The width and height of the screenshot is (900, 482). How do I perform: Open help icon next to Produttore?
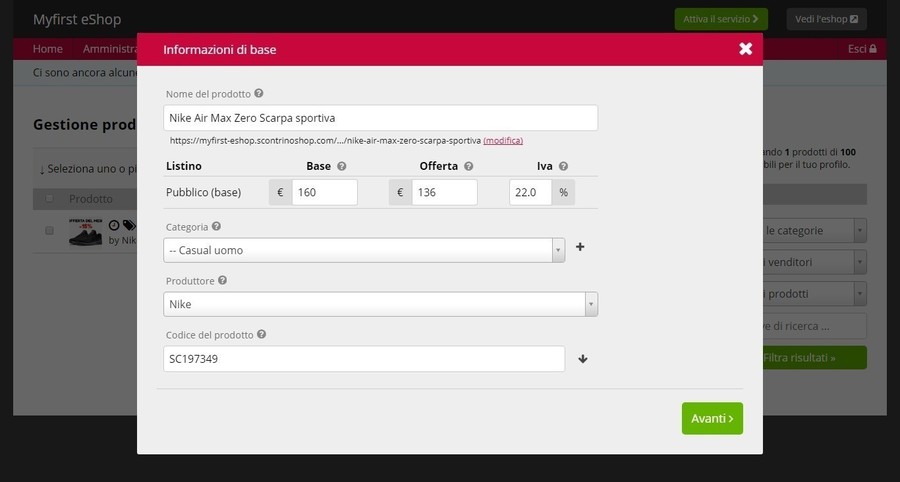(x=222, y=280)
